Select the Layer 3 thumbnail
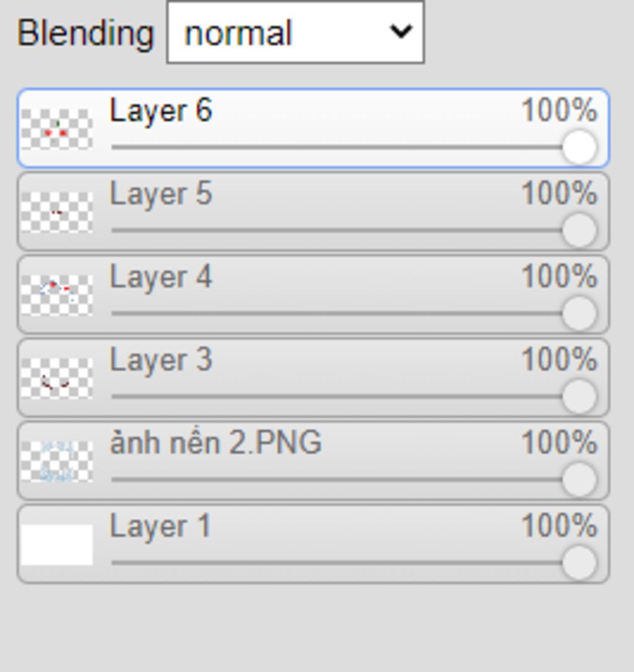This screenshot has width=634, height=672. (x=57, y=378)
